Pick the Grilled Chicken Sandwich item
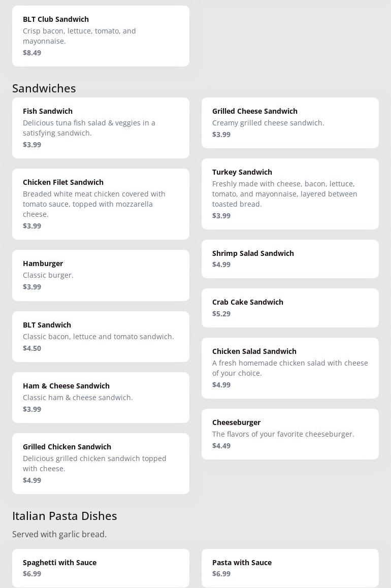Viewport: 391px width, 588px height. pos(101,464)
